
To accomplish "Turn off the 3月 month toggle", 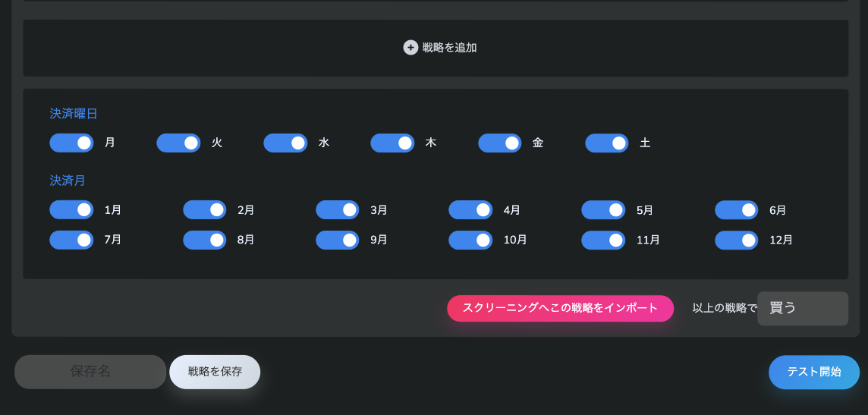I will pos(338,209).
